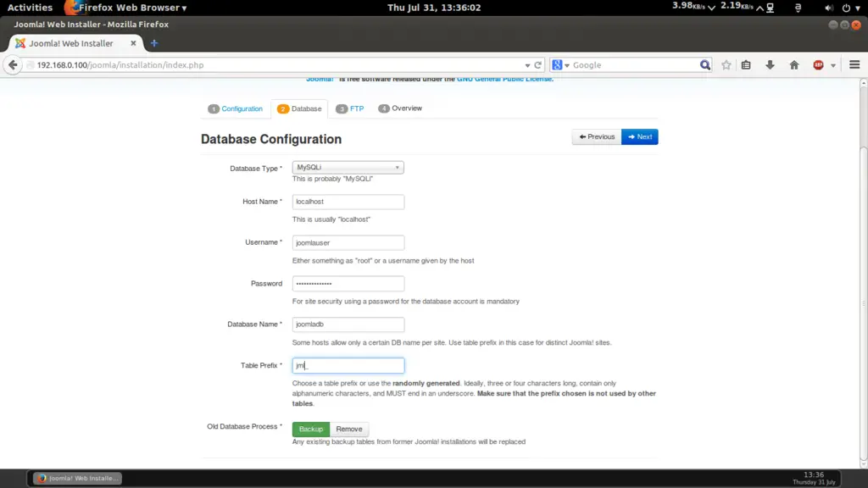Image resolution: width=868 pixels, height=488 pixels.
Task: Open the Overview step tab
Action: pyautogui.click(x=400, y=108)
